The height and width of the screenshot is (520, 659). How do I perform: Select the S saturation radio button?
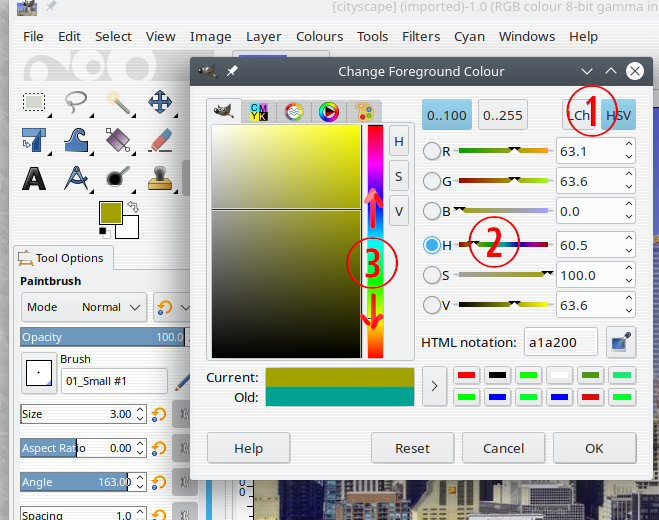(433, 275)
